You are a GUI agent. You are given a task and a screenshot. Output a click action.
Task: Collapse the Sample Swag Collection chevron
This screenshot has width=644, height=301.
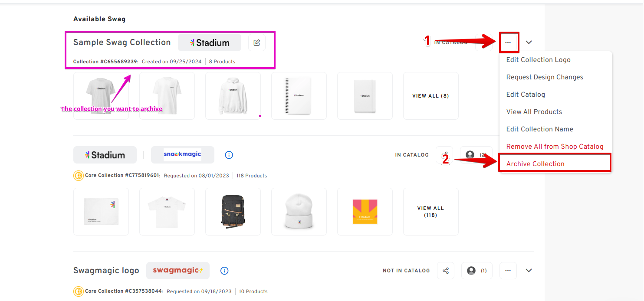tap(529, 43)
